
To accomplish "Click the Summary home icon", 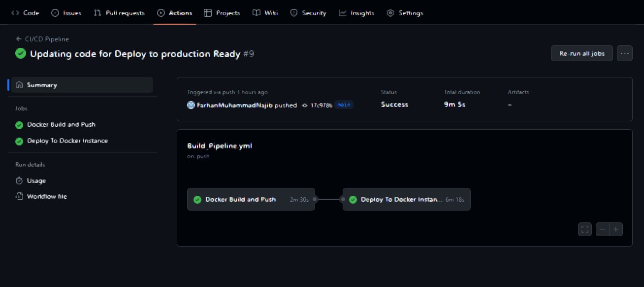I will pyautogui.click(x=19, y=85).
